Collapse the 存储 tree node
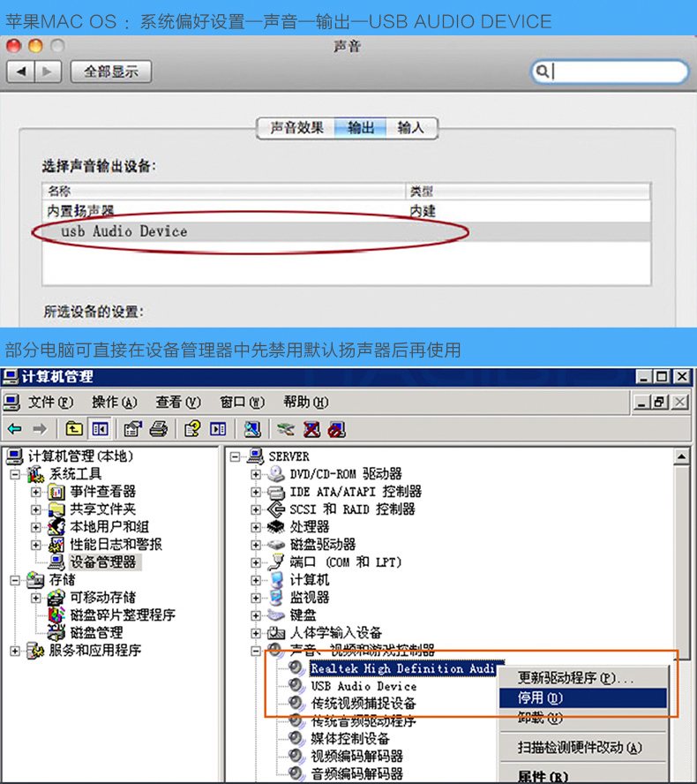The height and width of the screenshot is (784, 697). 15,580
